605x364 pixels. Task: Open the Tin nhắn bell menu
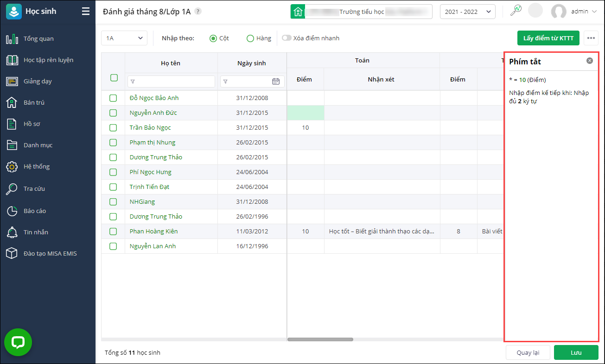pos(36,232)
